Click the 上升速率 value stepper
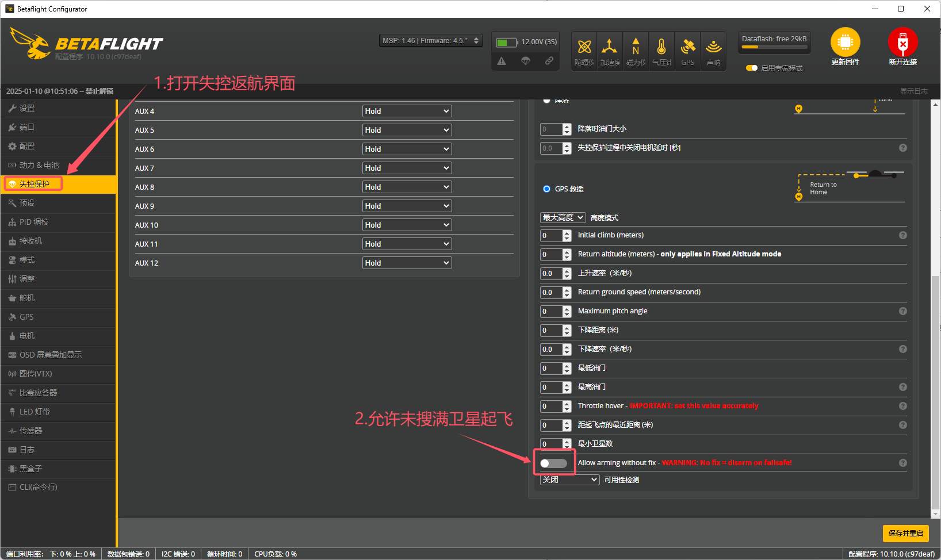The height and width of the screenshot is (560, 941). point(567,273)
